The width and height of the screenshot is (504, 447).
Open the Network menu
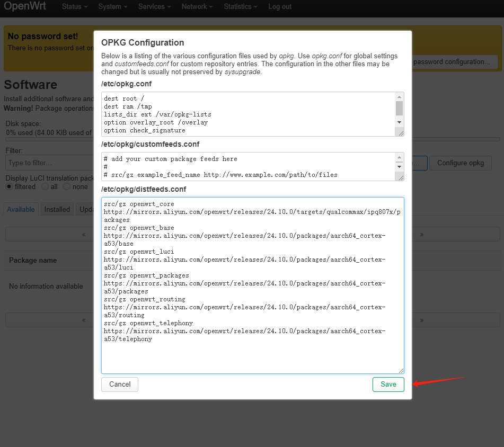click(197, 6)
